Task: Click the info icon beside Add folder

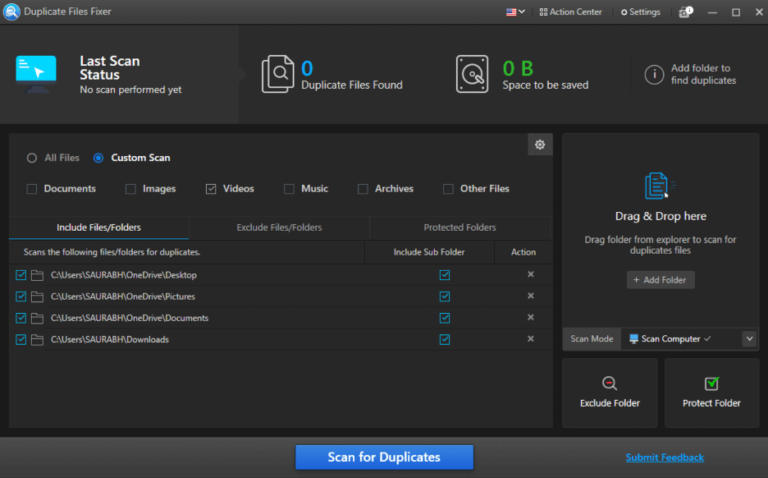Action: (654, 74)
